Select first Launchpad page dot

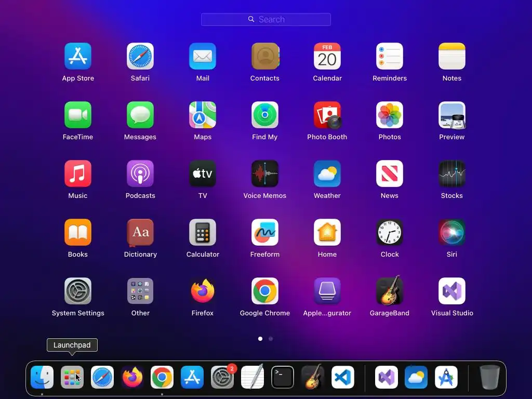click(x=260, y=339)
